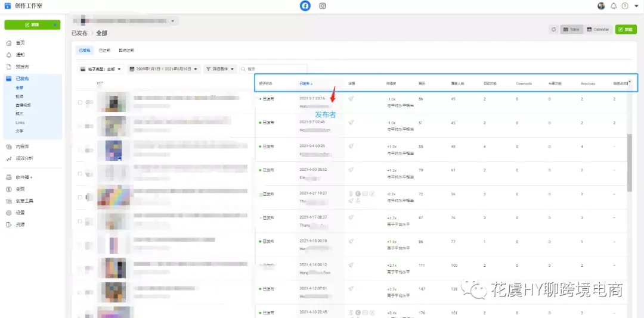The height and width of the screenshot is (318, 644).
Task: Switch to the Instagram platform icon
Action: [323, 6]
